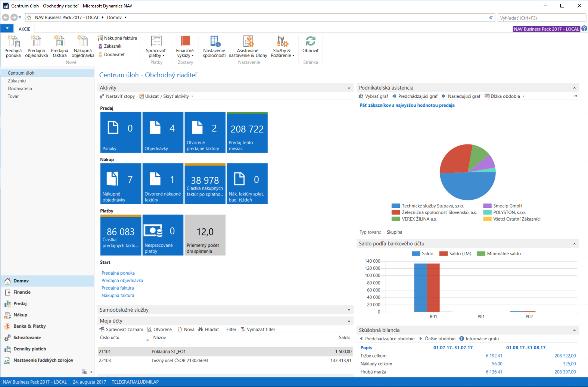Image resolution: width=588 pixels, height=387 pixels.
Task: Open Finančné výkazy report menu
Action: pyautogui.click(x=185, y=46)
